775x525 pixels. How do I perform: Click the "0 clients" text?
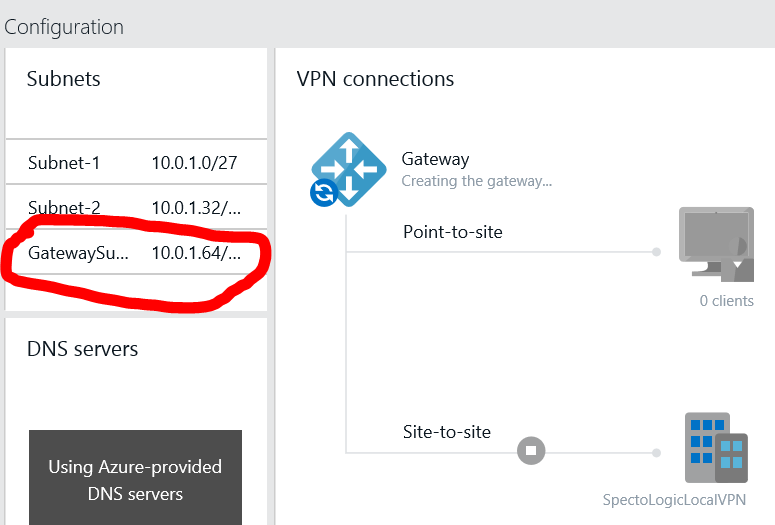click(726, 300)
